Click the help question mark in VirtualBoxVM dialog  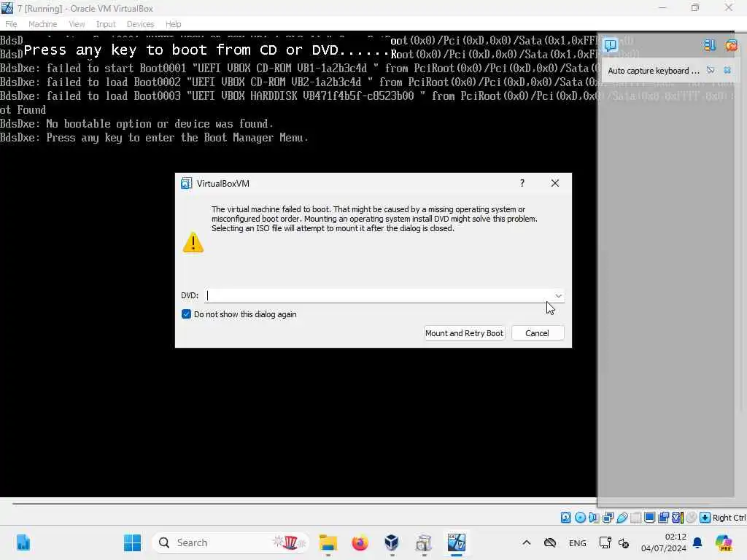tap(522, 183)
